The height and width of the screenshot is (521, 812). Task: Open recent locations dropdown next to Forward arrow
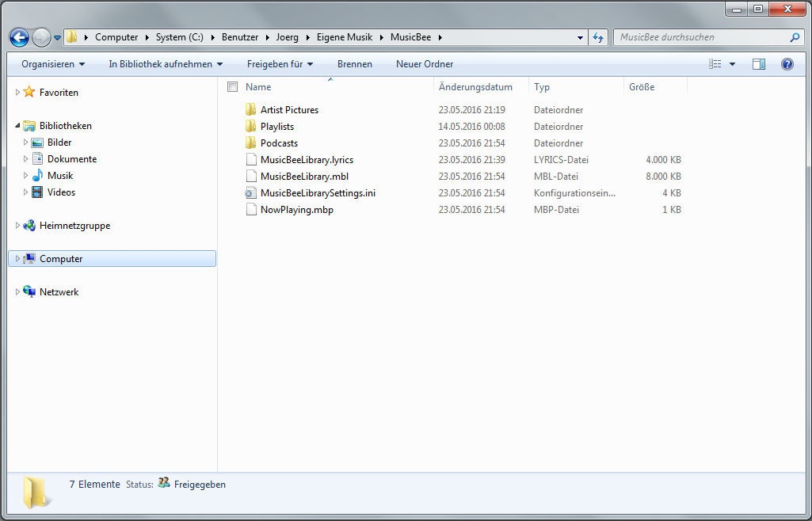[58, 38]
